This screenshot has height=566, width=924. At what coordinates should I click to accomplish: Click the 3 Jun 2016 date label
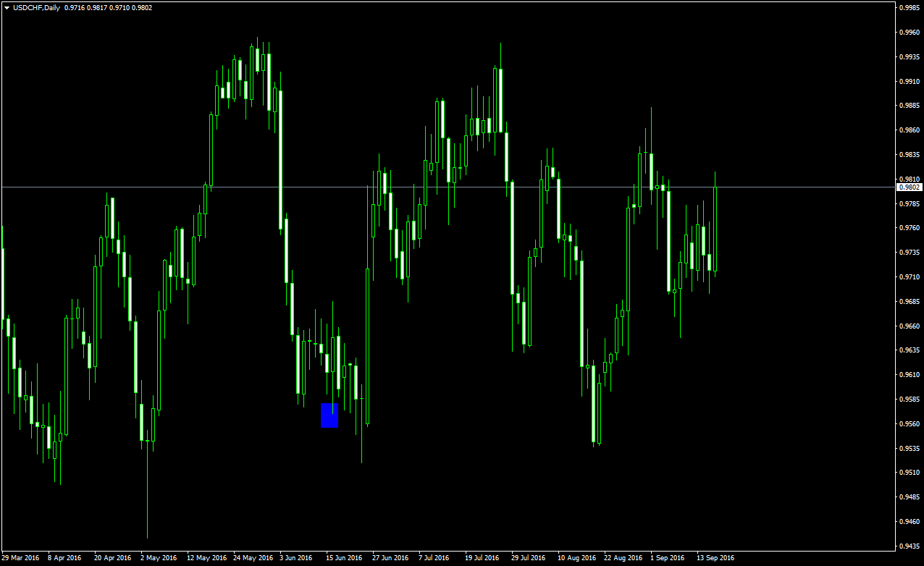tap(297, 558)
